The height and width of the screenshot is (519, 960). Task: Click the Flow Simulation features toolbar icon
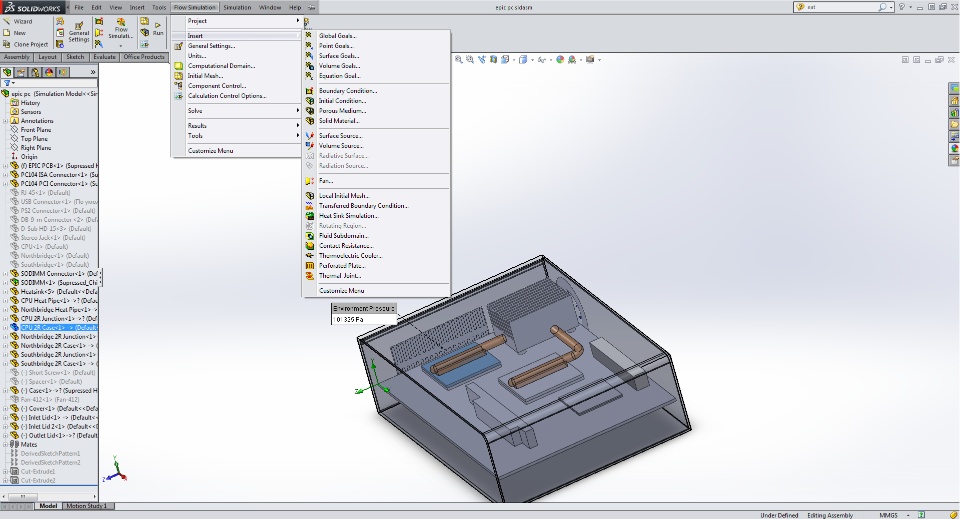121,29
